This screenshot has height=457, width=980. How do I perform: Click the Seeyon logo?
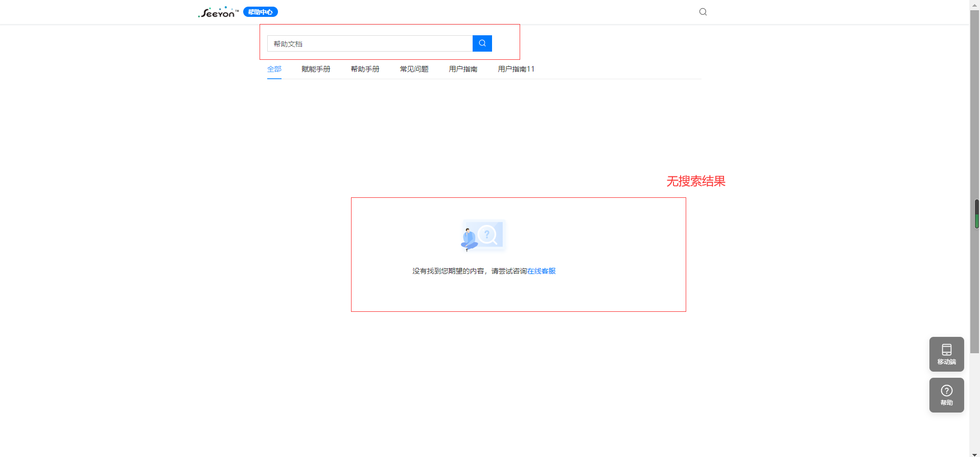point(218,12)
